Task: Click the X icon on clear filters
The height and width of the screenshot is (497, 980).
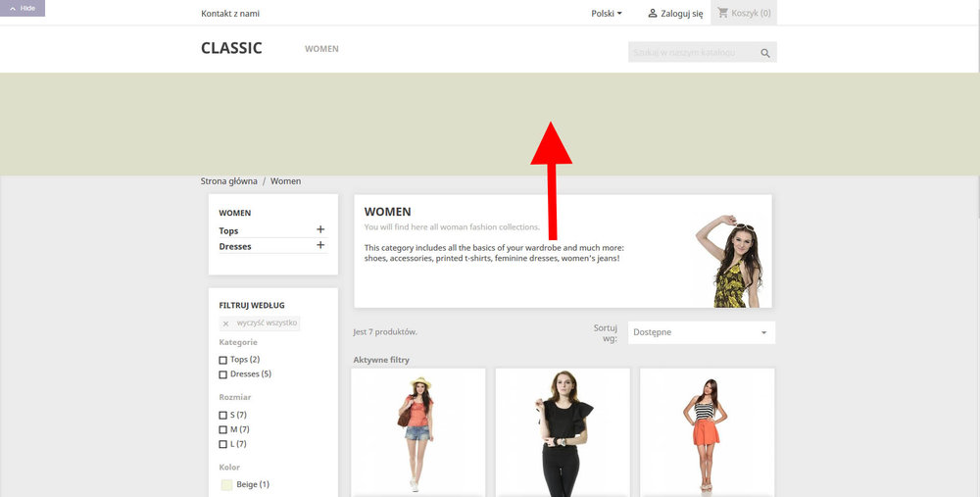Action: coord(225,323)
